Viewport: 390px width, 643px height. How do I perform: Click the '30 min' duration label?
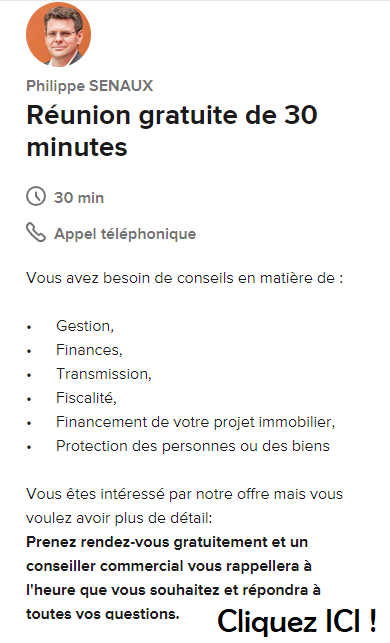(79, 198)
